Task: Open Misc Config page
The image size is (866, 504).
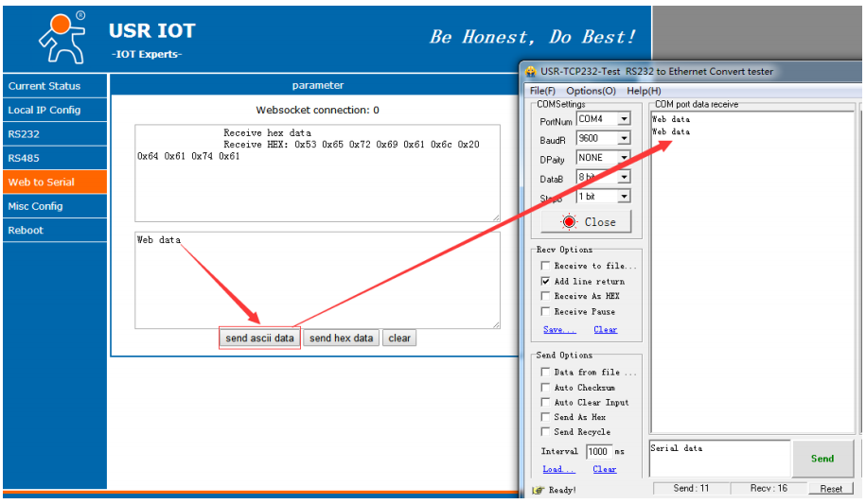Action: tap(55, 206)
